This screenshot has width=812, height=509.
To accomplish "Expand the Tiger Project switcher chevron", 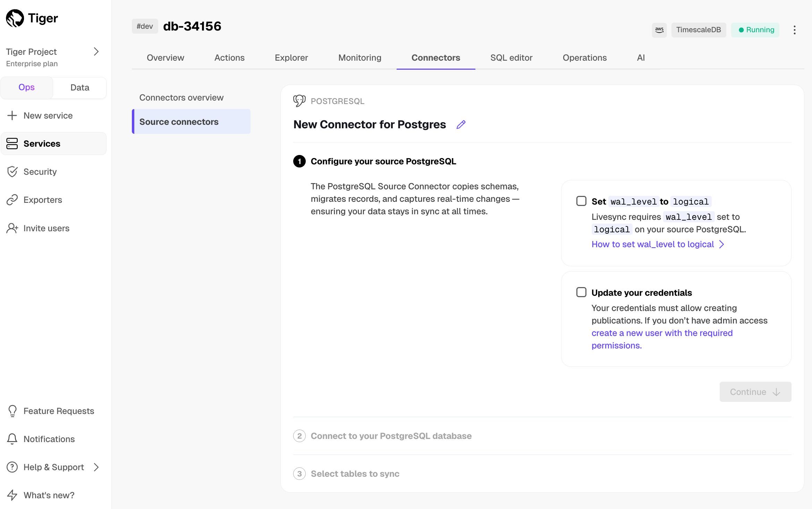I will [x=96, y=52].
